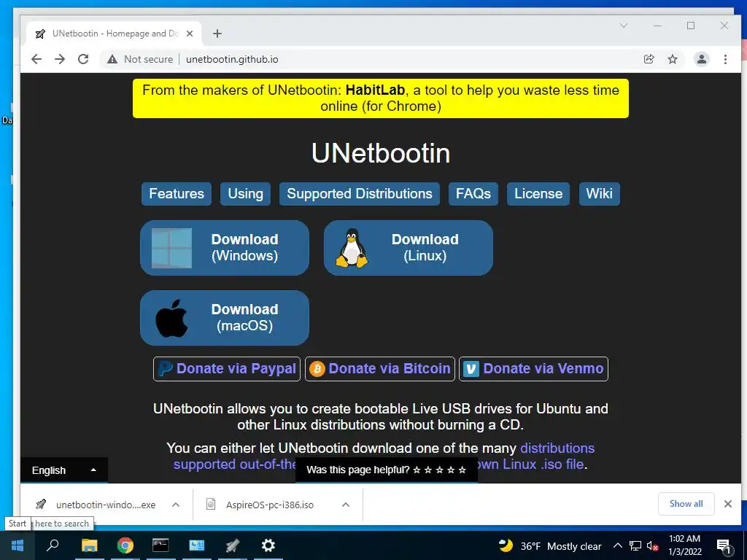The height and width of the screenshot is (560, 747).
Task: Open the Using section
Action: point(245,194)
